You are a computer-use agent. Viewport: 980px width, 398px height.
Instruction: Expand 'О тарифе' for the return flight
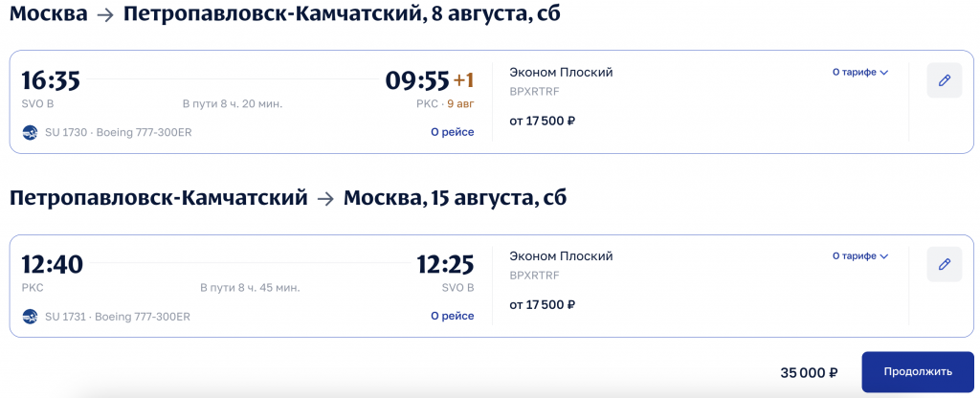(859, 256)
